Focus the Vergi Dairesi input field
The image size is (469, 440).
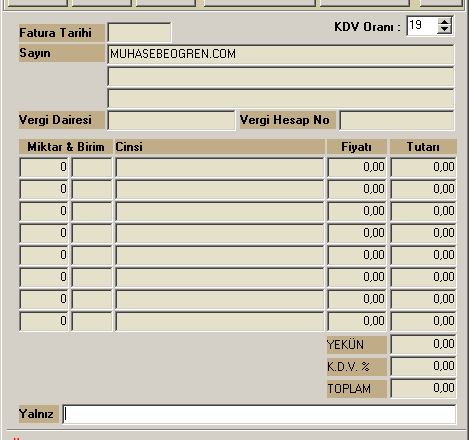[x=171, y=120]
